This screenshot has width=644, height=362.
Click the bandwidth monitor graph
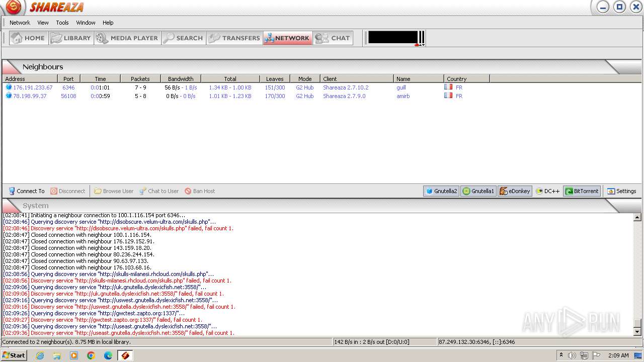[x=393, y=38]
